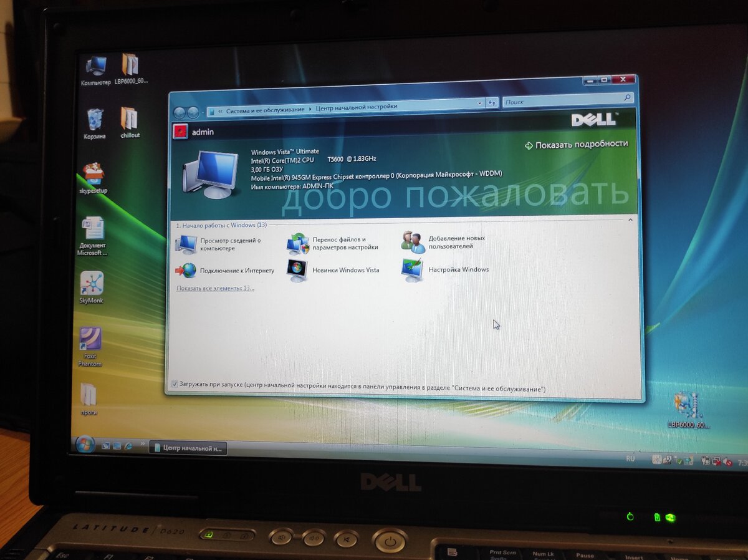
Task: Click Показать подробности link
Action: (576, 144)
